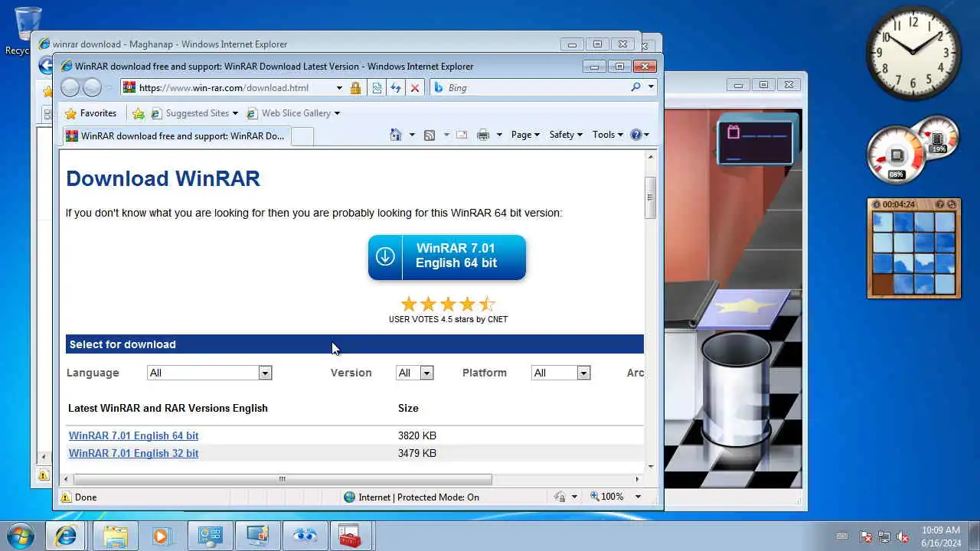Open the Favorites star button

[90, 113]
